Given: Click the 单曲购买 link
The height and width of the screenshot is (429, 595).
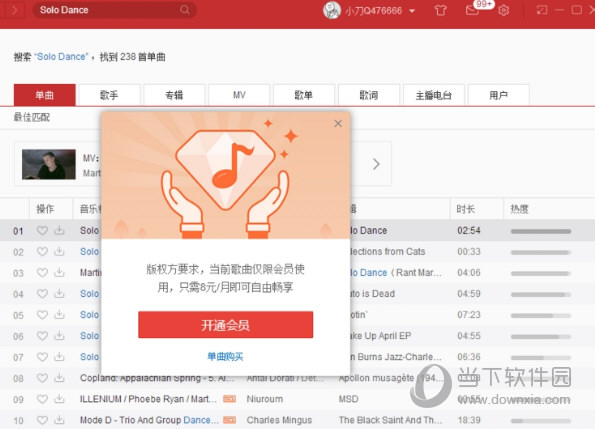Looking at the screenshot, I should (x=225, y=357).
